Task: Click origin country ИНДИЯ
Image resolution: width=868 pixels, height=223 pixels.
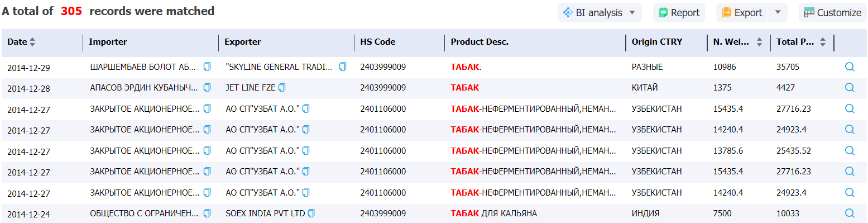Action: click(645, 213)
